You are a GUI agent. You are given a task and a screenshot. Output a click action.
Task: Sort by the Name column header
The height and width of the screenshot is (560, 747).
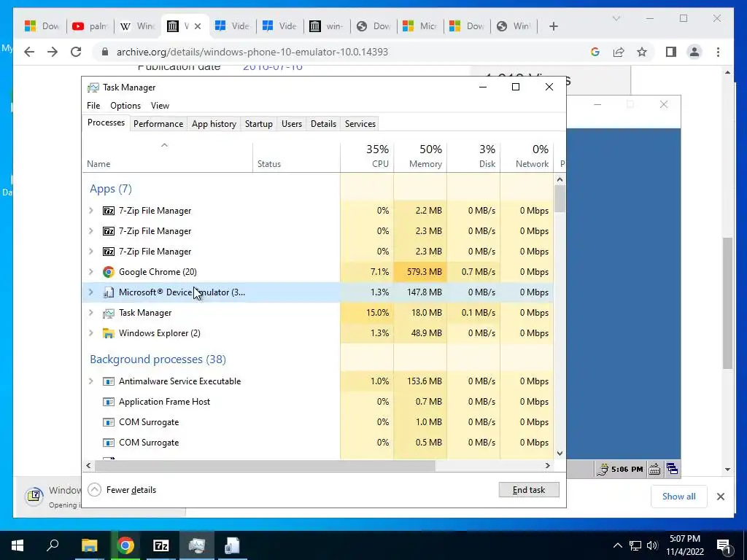coord(167,157)
